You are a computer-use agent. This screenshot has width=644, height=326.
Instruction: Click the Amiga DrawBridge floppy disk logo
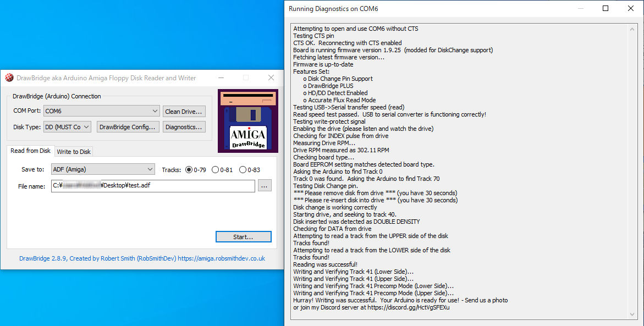pos(247,121)
